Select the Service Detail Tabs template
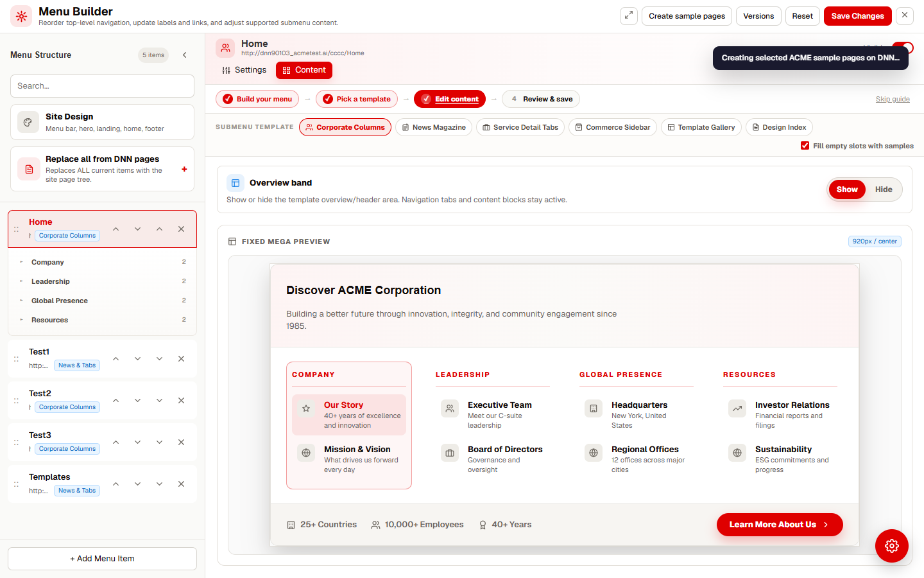Viewport: 924px width, 578px height. [x=520, y=127]
